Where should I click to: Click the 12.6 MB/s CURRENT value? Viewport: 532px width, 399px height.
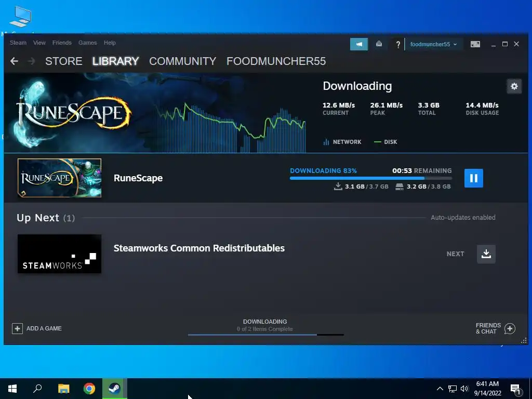pyautogui.click(x=339, y=105)
